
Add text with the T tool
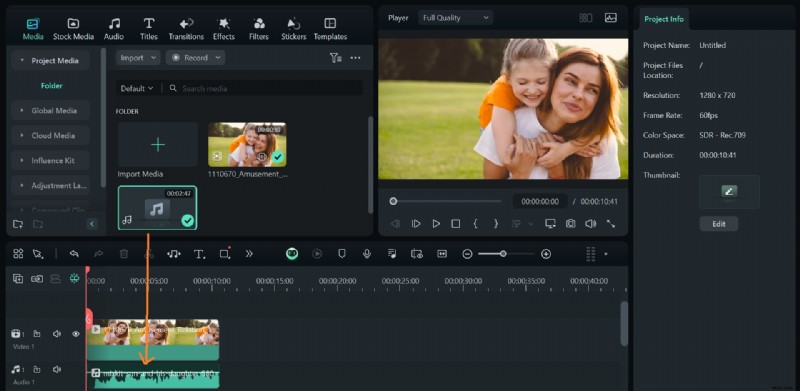pyautogui.click(x=199, y=254)
